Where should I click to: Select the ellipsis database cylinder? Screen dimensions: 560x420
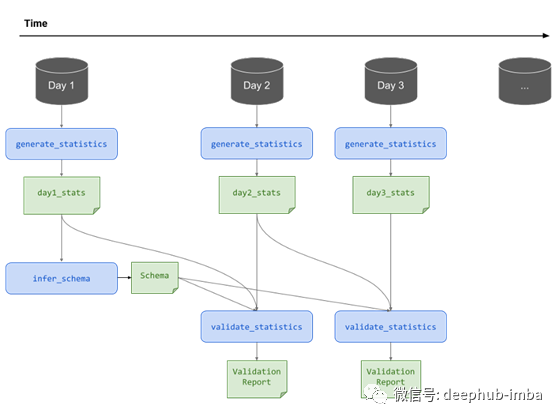[x=525, y=81]
